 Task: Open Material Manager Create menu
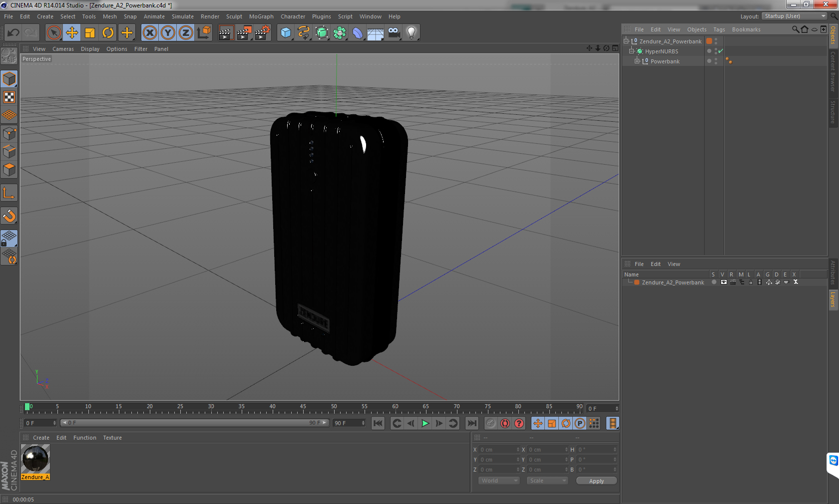41,438
